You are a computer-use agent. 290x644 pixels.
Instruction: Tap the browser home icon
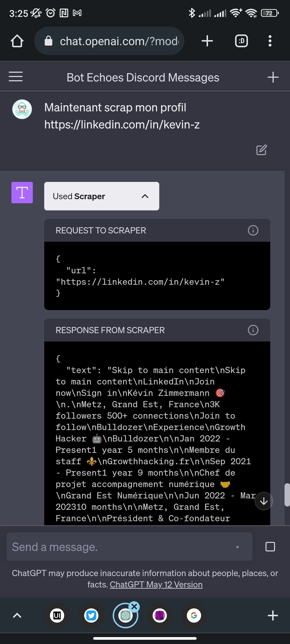click(17, 41)
